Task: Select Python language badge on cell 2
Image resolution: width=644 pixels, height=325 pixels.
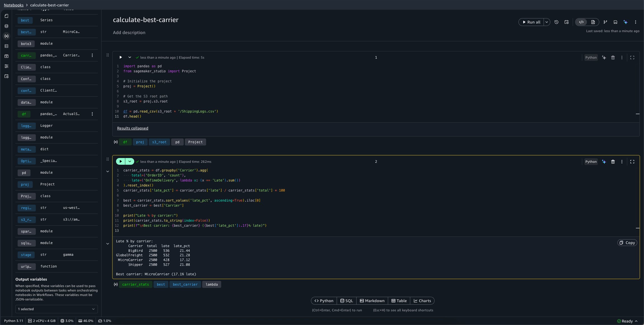Action: coord(591,162)
